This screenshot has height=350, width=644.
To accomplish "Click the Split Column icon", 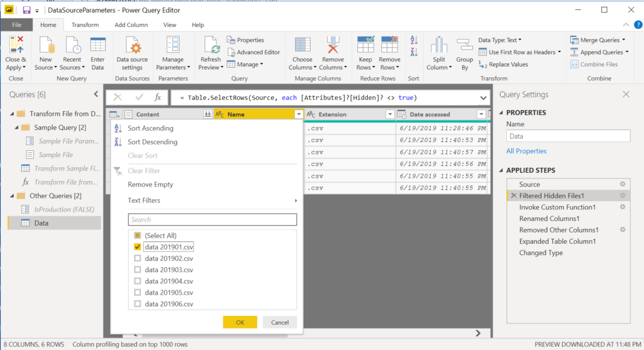I will coord(438,45).
